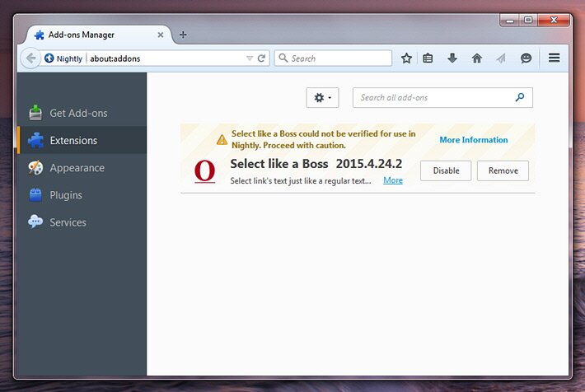Click the Select like a Boss title
585x392 pixels.
click(x=279, y=164)
